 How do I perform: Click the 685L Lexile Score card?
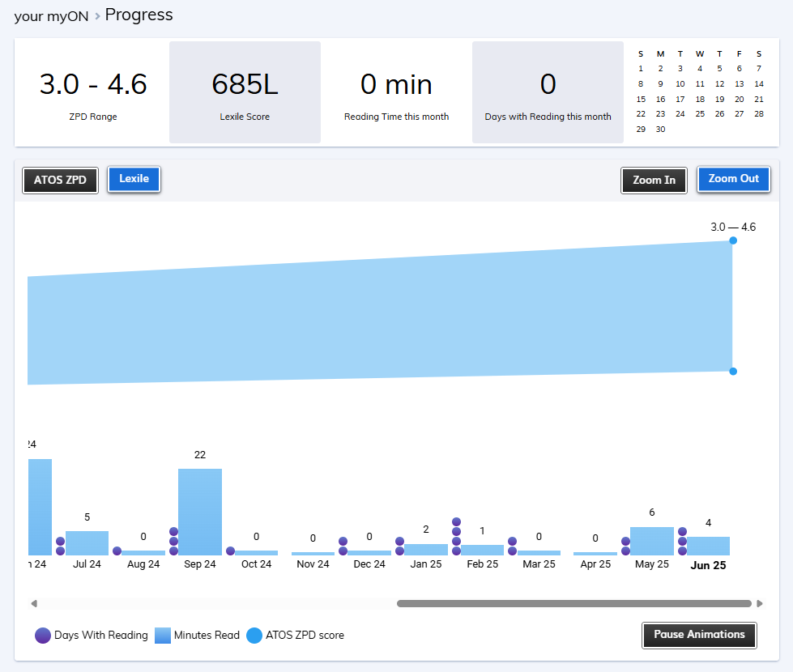coord(245,92)
